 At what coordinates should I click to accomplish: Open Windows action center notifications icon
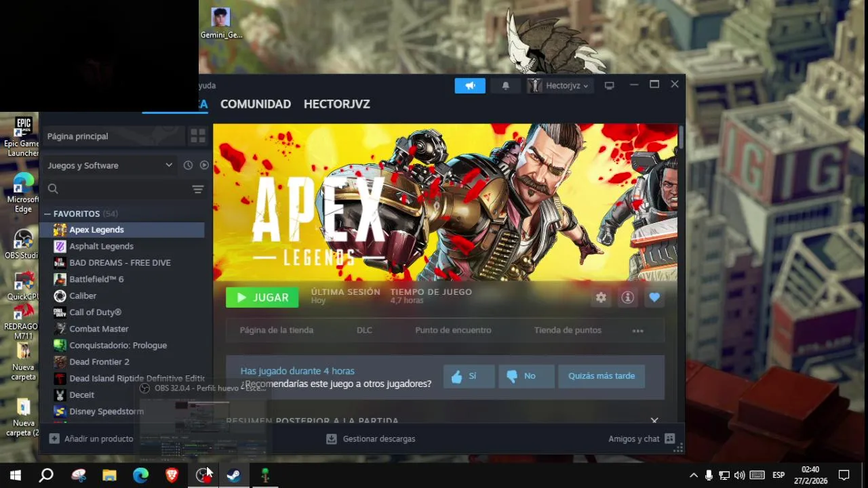tap(844, 475)
